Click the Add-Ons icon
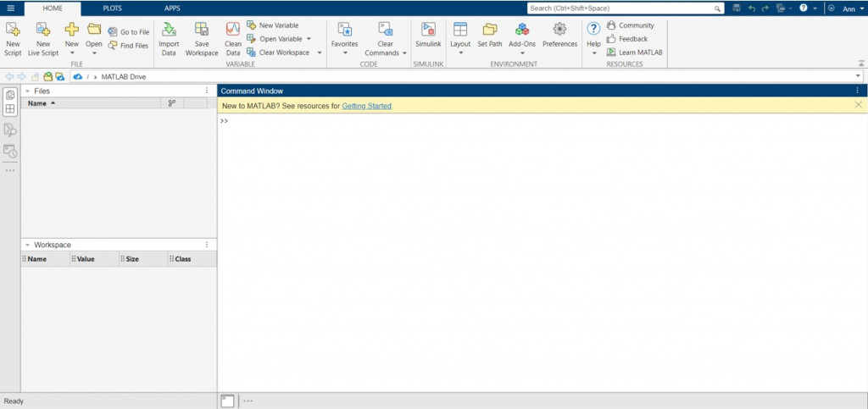 [522, 30]
